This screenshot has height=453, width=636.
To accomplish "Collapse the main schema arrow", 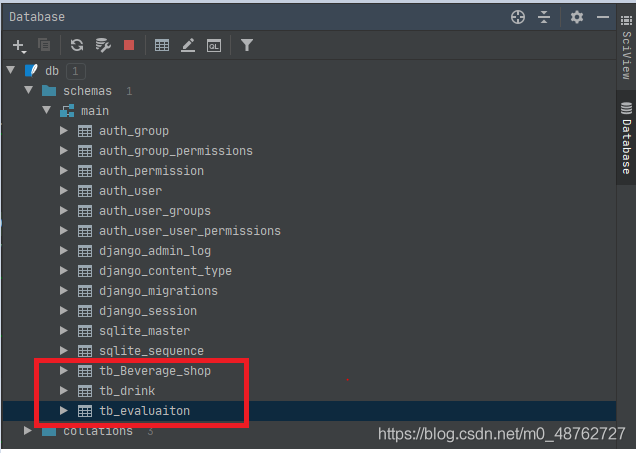I will 47,110.
